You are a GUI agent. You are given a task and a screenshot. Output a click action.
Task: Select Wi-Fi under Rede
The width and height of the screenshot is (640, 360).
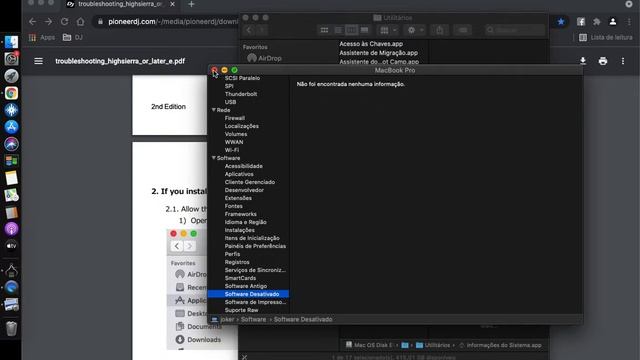tap(232, 150)
